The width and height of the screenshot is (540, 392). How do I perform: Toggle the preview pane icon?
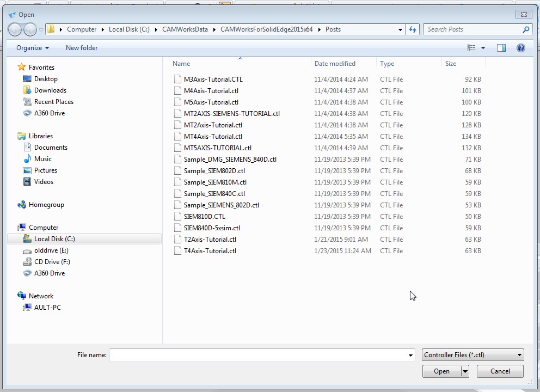coord(501,48)
